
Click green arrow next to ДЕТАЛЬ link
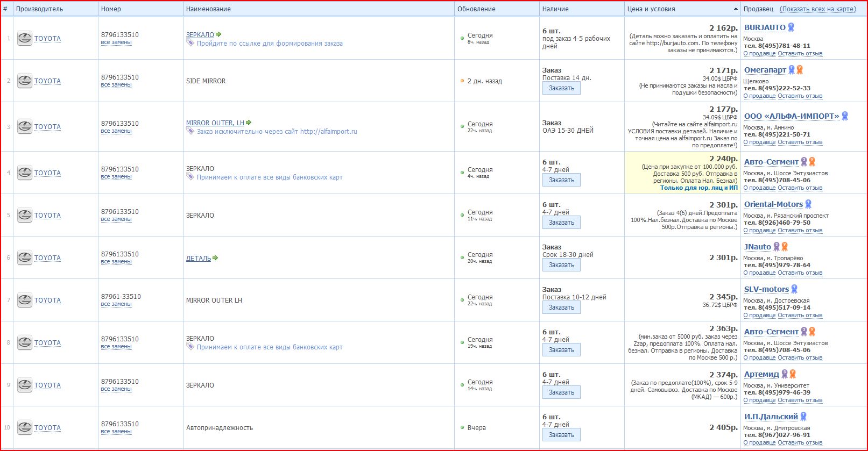(215, 258)
